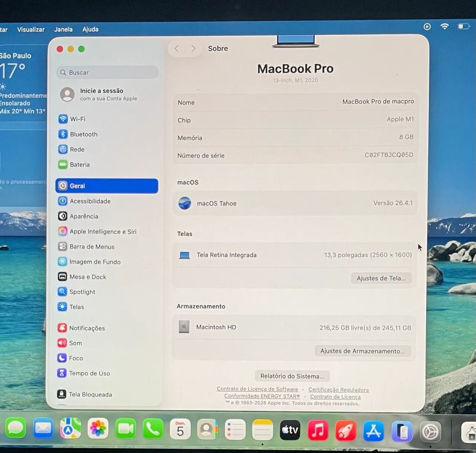This screenshot has width=476, height=453.
Task: Click the battery status menu bar icon
Action: pyautogui.click(x=464, y=26)
